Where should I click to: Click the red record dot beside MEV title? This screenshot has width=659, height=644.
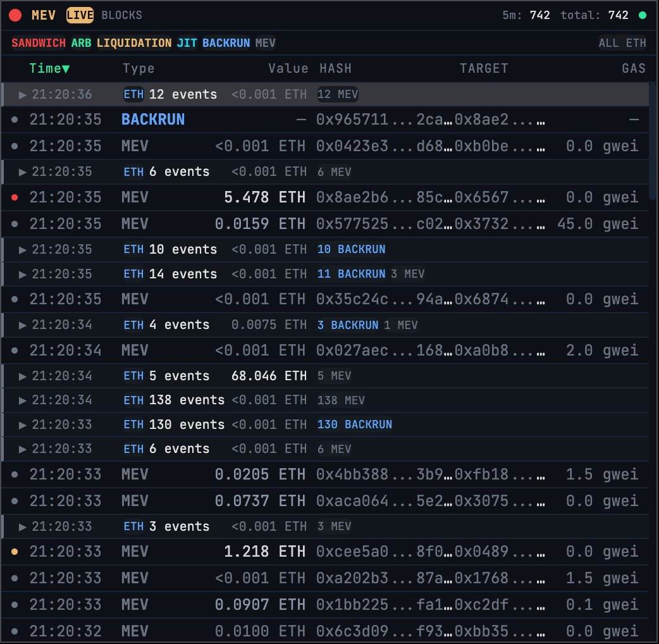pos(15,15)
